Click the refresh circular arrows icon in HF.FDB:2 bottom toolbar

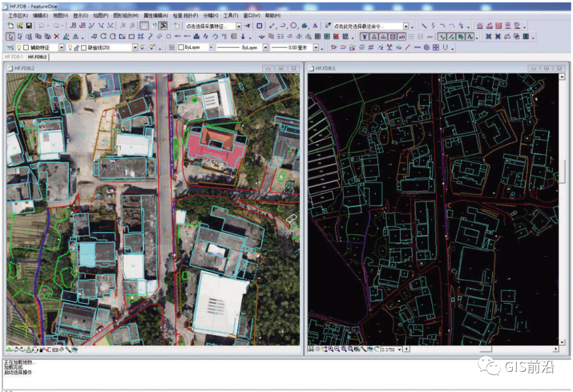pos(36,350)
